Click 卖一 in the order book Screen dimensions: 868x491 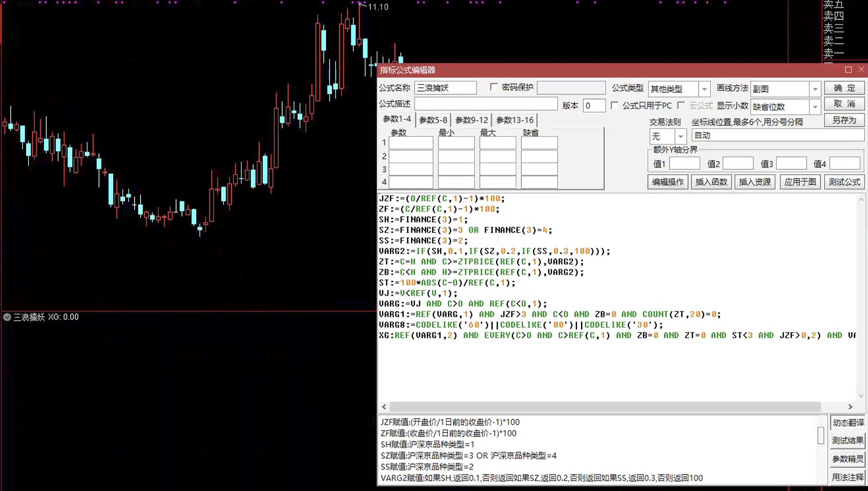click(834, 53)
